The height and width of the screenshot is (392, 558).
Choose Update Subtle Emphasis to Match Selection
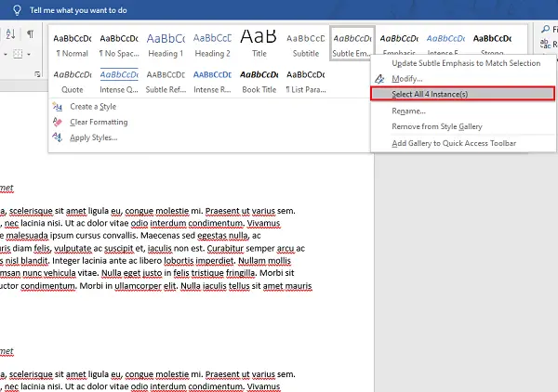(x=466, y=63)
